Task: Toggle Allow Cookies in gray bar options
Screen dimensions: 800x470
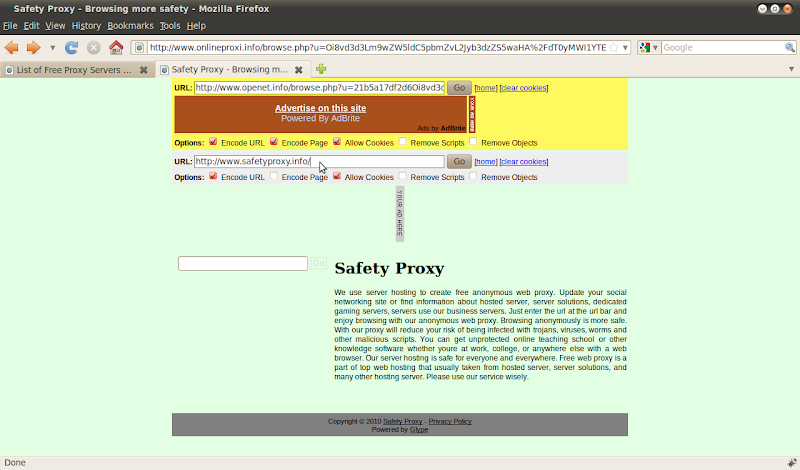Action: coord(337,176)
